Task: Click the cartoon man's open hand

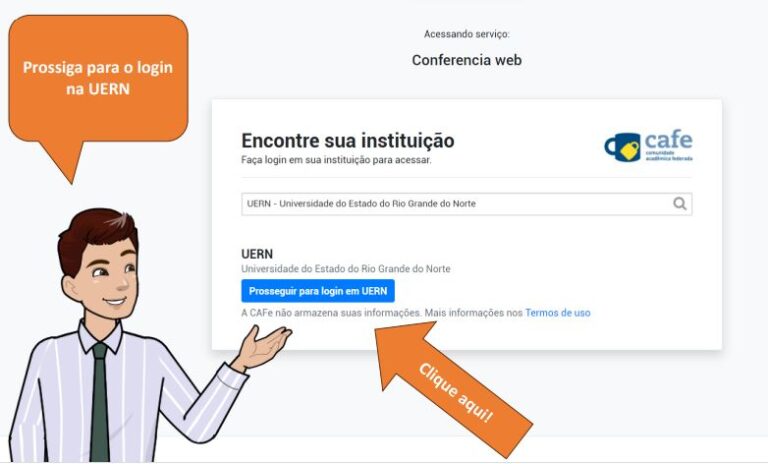Action: [264, 347]
